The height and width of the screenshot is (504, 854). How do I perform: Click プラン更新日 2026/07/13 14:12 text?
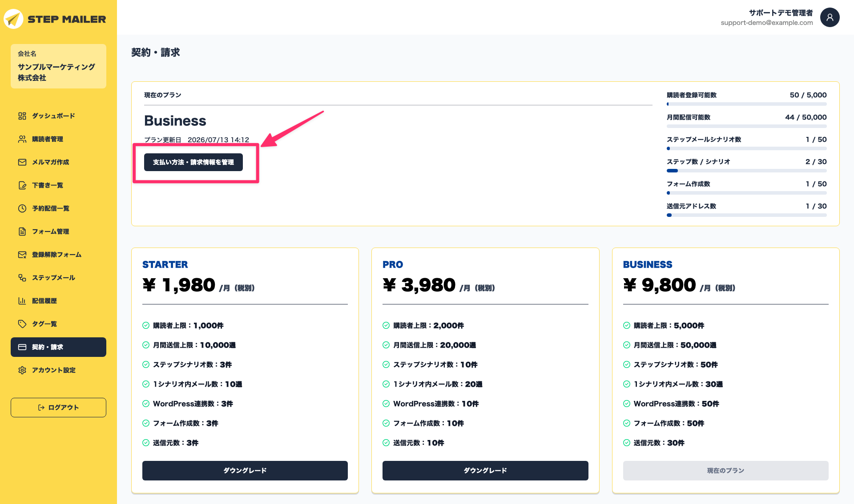point(197,140)
